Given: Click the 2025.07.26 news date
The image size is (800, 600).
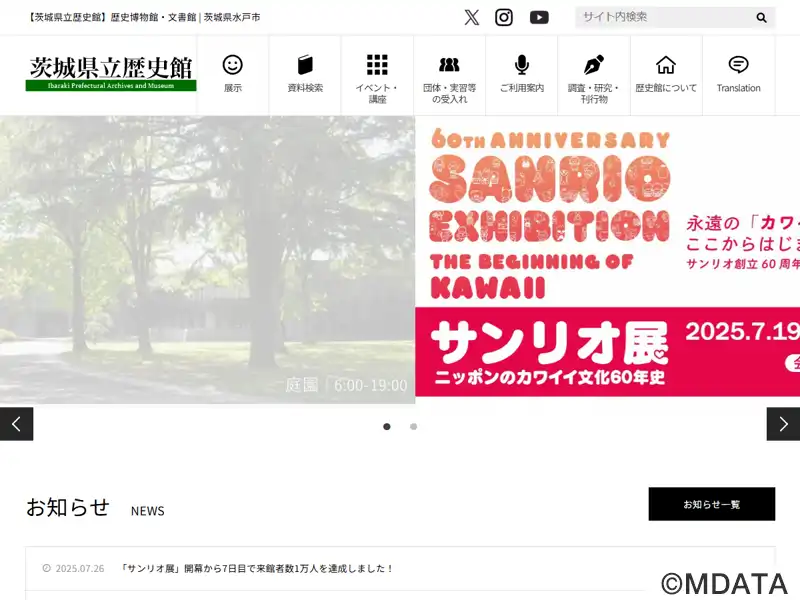Looking at the screenshot, I should 80,568.
